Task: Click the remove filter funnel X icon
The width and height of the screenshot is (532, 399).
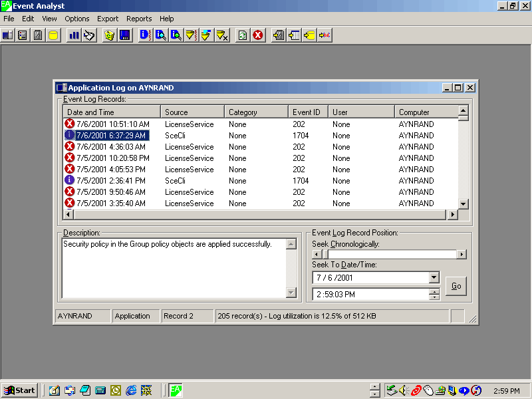Action: (222, 35)
